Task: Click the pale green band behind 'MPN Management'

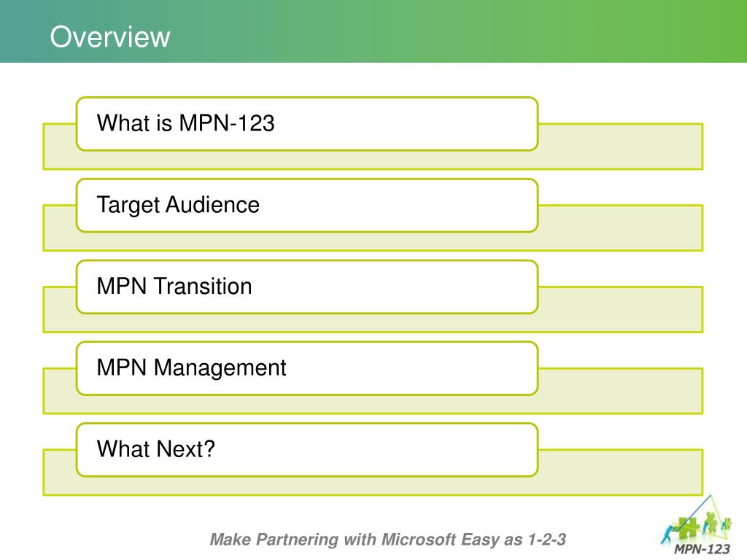Action: coord(621,391)
